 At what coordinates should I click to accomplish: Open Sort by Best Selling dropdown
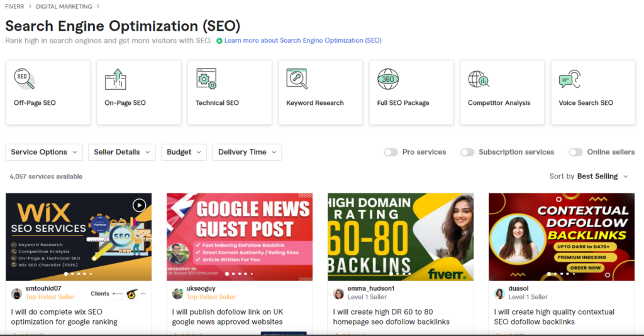click(x=589, y=176)
